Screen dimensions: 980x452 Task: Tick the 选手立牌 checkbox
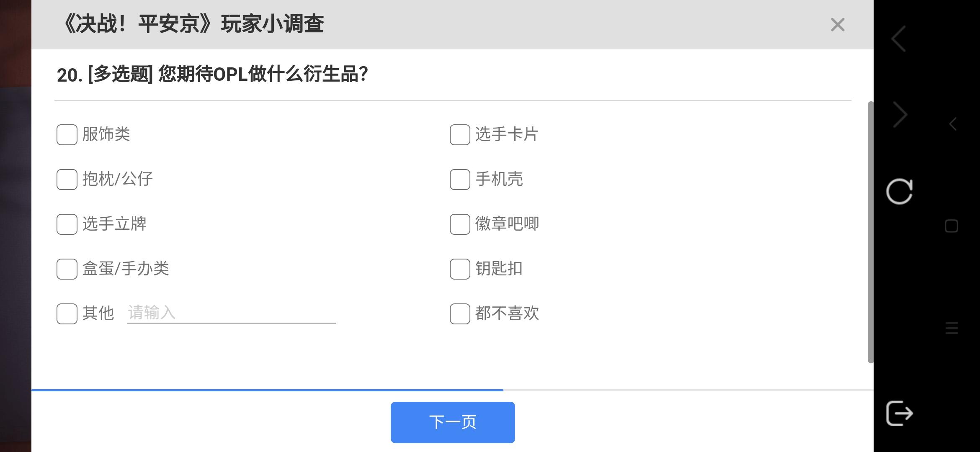point(67,224)
